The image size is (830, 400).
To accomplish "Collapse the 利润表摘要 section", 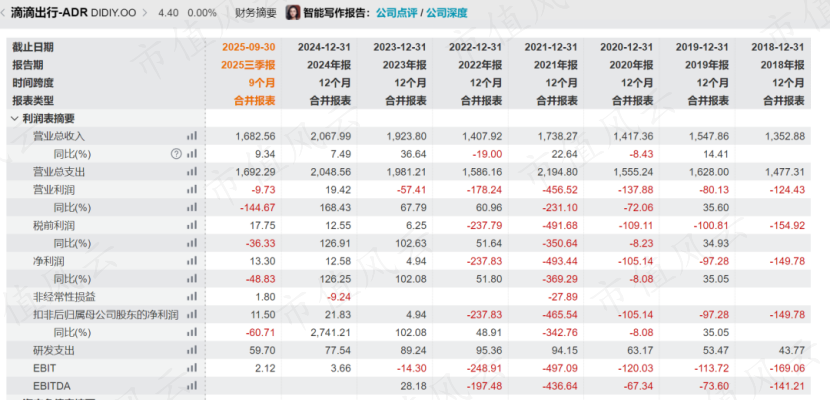I will point(14,118).
